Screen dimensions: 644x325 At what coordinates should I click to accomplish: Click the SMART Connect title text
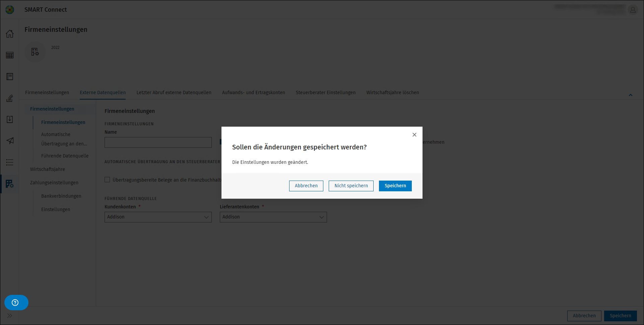tap(46, 10)
